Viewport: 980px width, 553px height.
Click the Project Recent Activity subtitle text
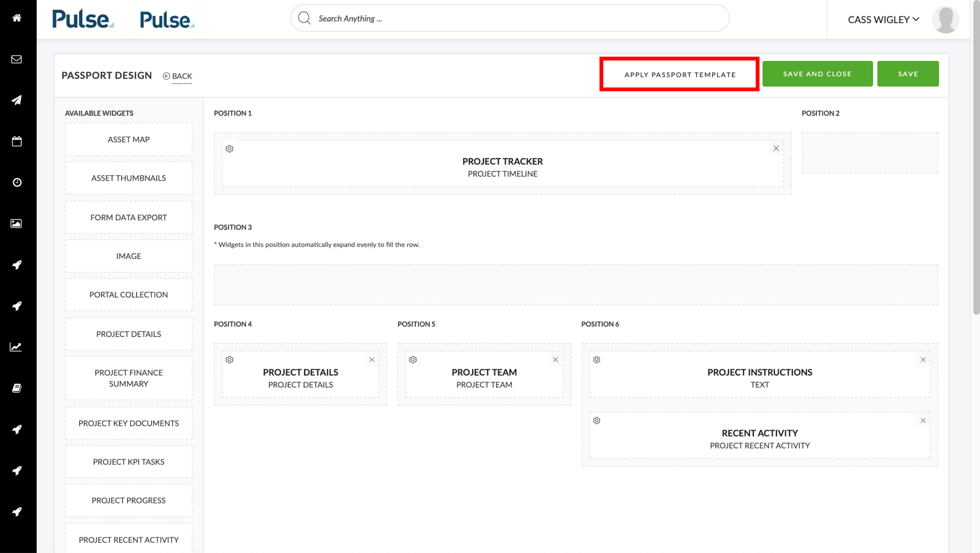tap(760, 446)
